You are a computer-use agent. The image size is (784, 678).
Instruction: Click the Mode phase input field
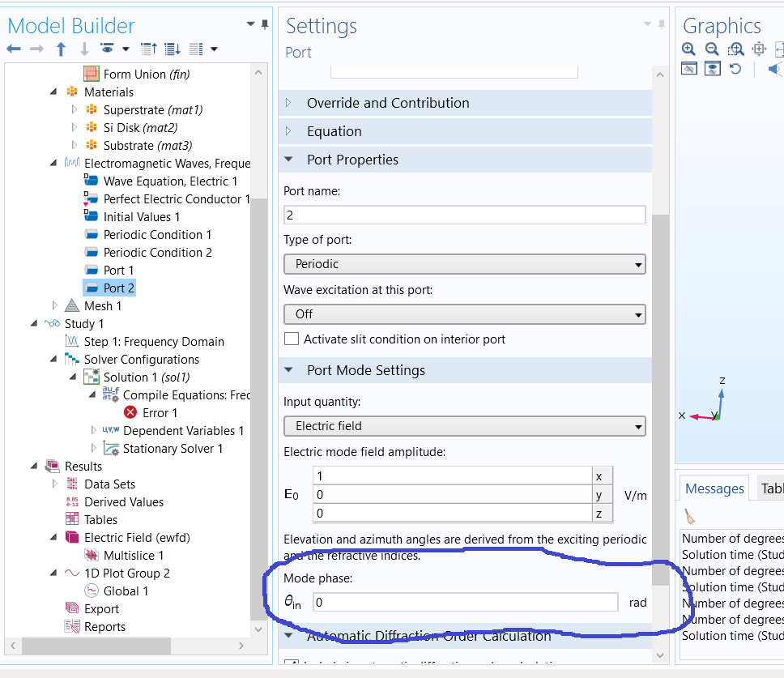(465, 602)
